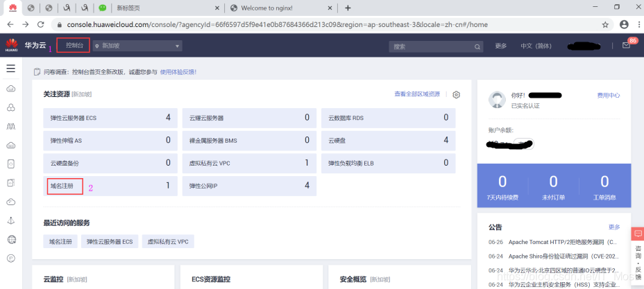
Task: Open the 弹性伸缩 AS resource card
Action: pos(110,140)
